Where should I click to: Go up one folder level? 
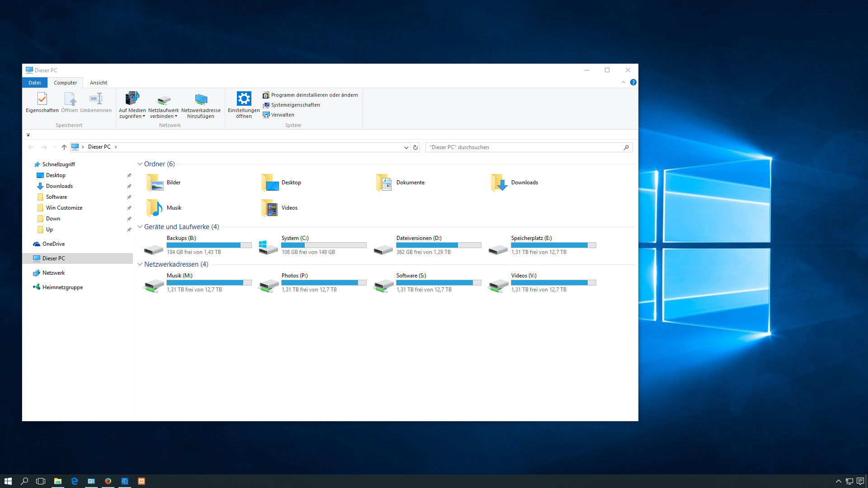point(64,147)
